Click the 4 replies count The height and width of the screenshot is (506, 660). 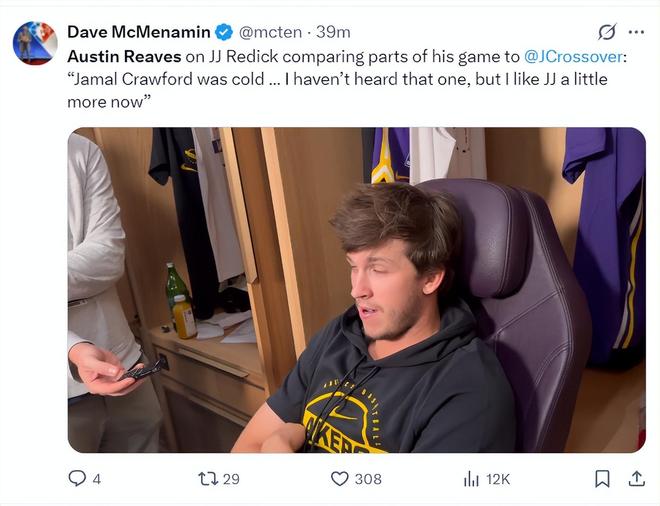pos(96,479)
